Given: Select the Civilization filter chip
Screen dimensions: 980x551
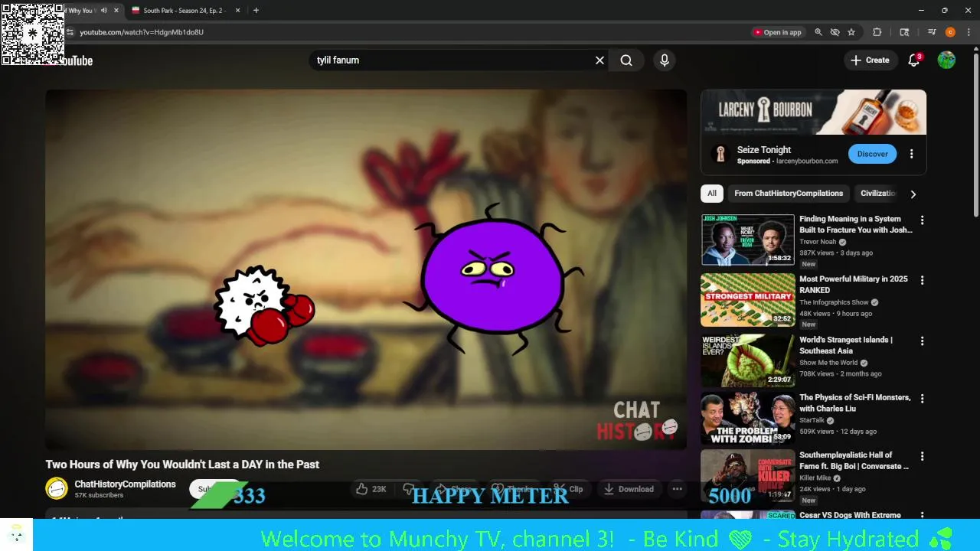Looking at the screenshot, I should click(878, 194).
